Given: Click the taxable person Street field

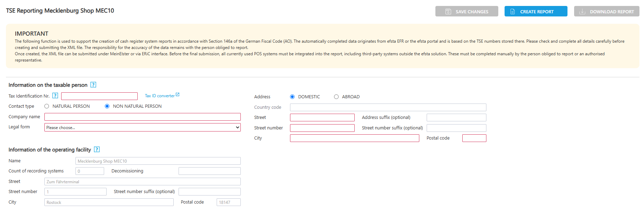Looking at the screenshot, I should [x=322, y=118].
